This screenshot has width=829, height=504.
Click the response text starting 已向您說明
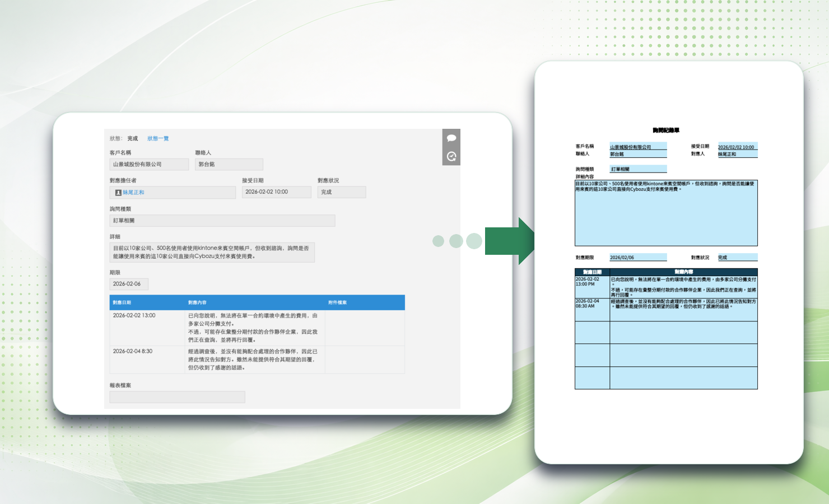click(253, 328)
